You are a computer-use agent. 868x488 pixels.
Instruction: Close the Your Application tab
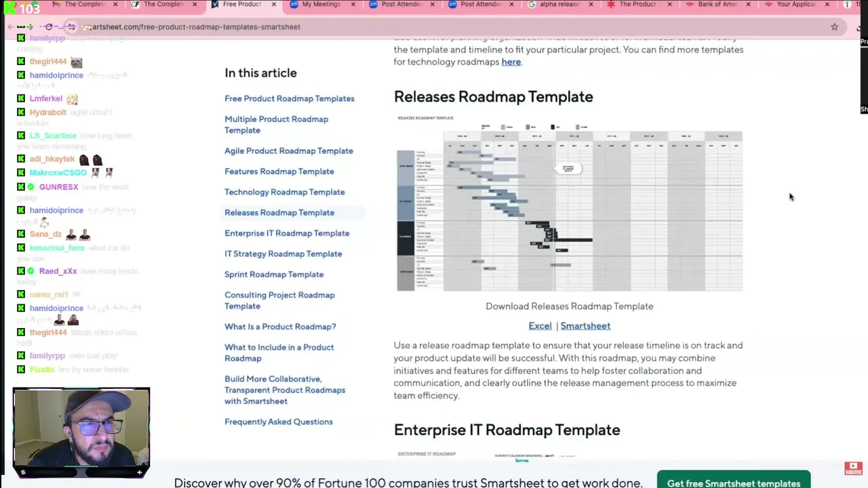pos(827,5)
